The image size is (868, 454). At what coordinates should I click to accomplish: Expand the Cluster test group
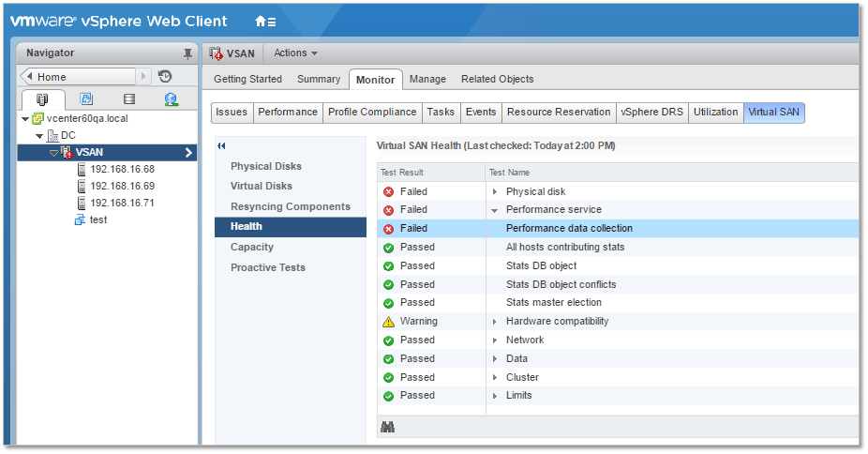tap(495, 378)
